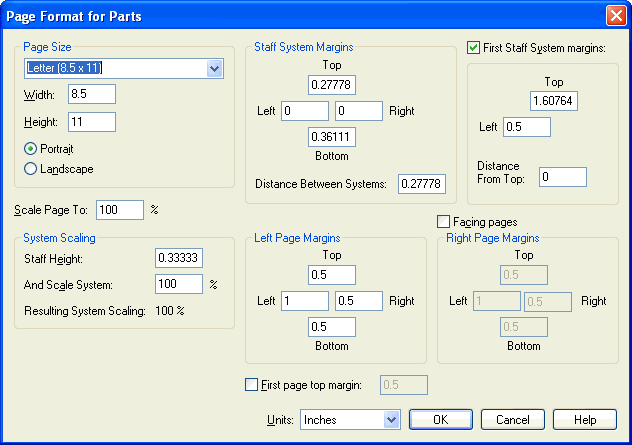
Task: Choose Landscape page orientation
Action: tap(31, 169)
